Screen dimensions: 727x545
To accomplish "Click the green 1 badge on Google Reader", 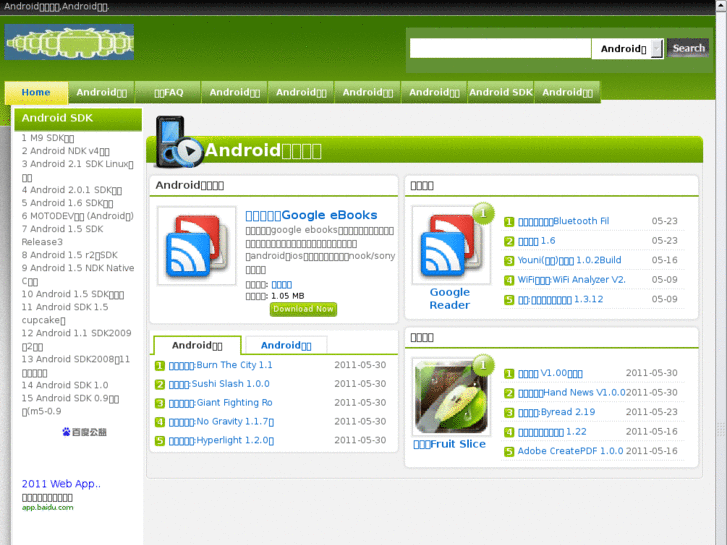I will [483, 213].
